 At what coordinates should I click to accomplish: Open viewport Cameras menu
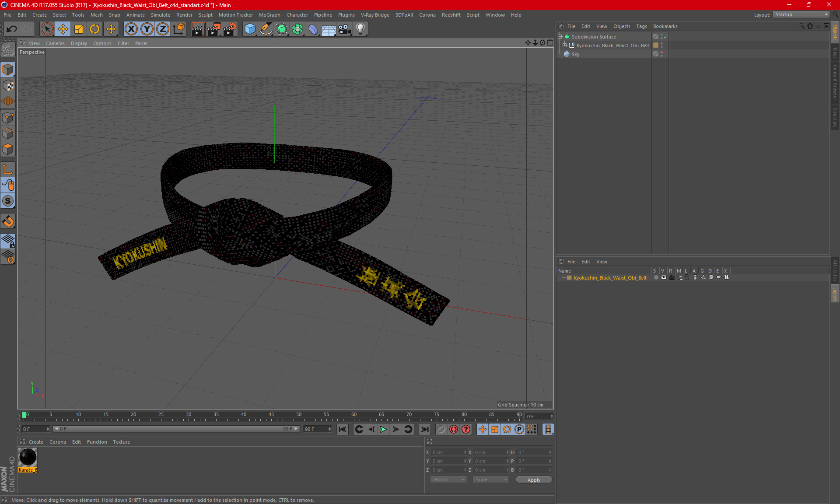click(55, 43)
